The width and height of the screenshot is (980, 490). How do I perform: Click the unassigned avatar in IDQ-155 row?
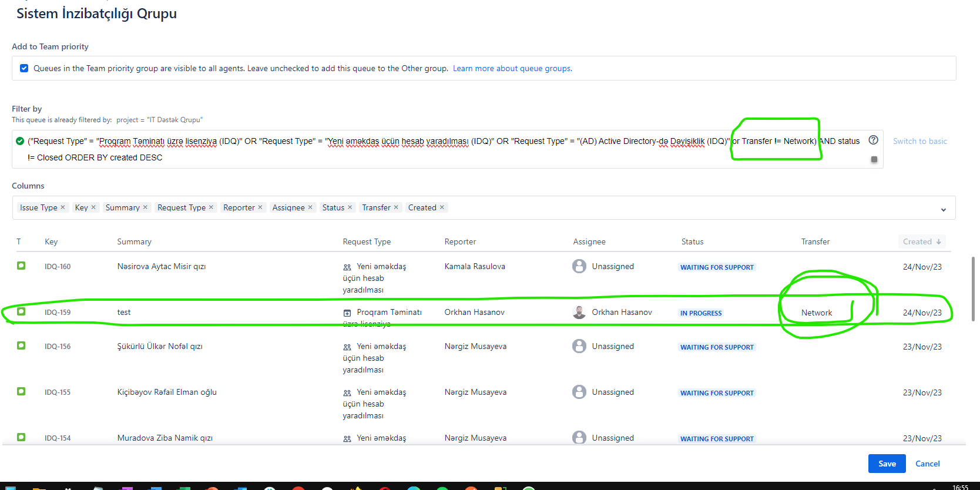click(579, 392)
